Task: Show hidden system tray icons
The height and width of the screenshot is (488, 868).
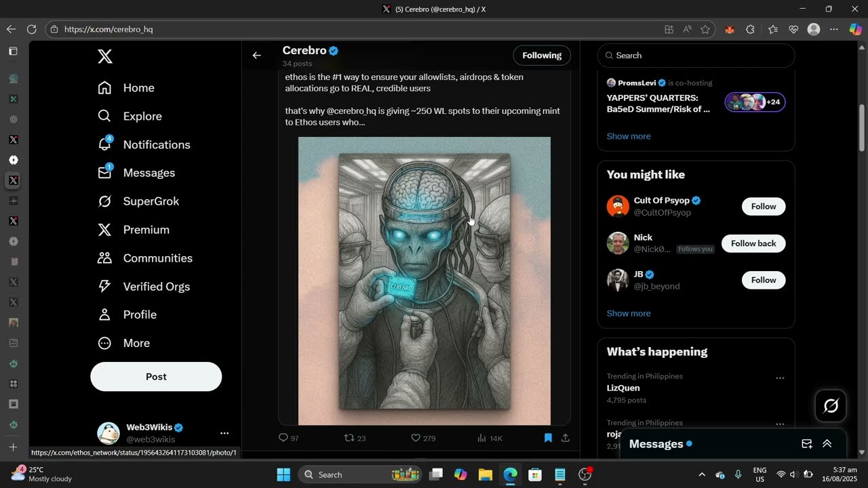Action: [702, 474]
